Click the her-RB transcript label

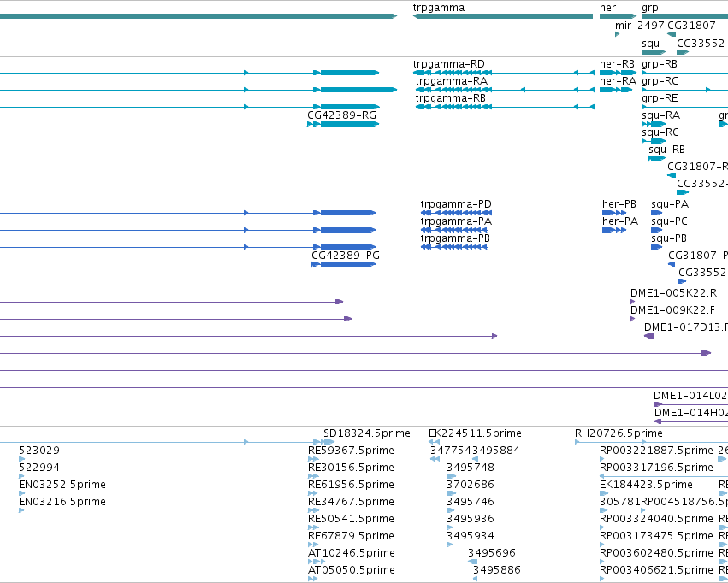617,64
